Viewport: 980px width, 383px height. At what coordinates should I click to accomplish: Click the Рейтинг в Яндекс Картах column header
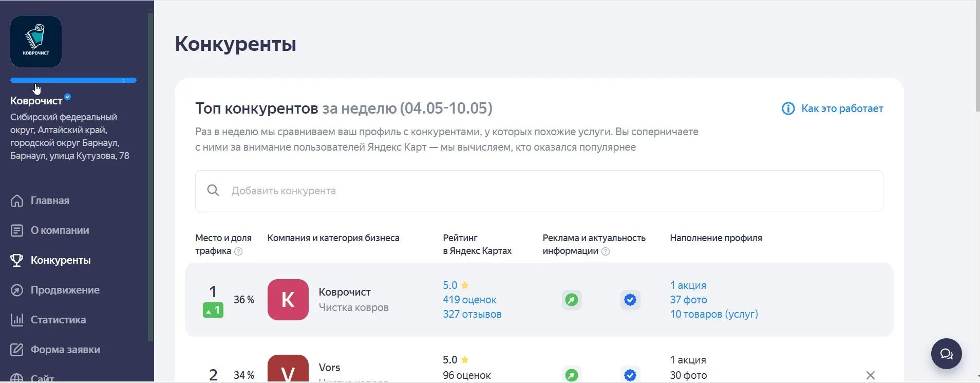tap(477, 244)
